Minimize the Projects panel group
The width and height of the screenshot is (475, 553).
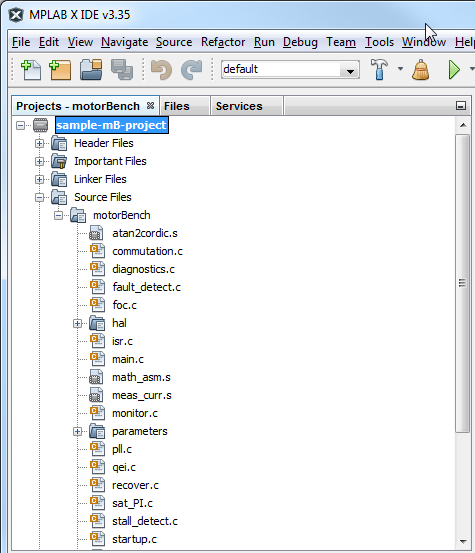tap(461, 105)
